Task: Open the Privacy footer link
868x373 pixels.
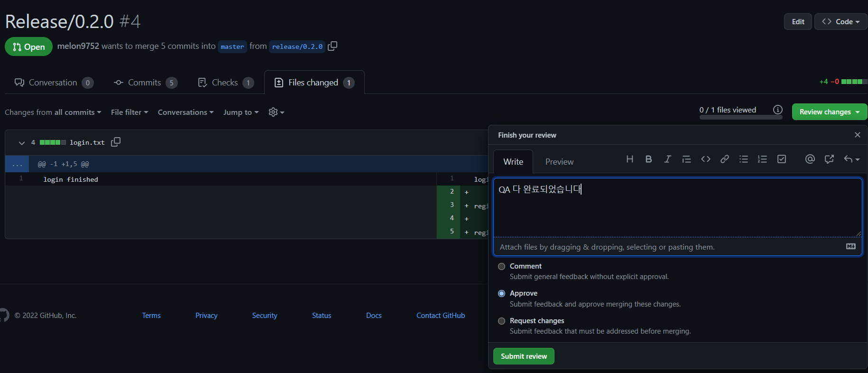Action: [206, 316]
